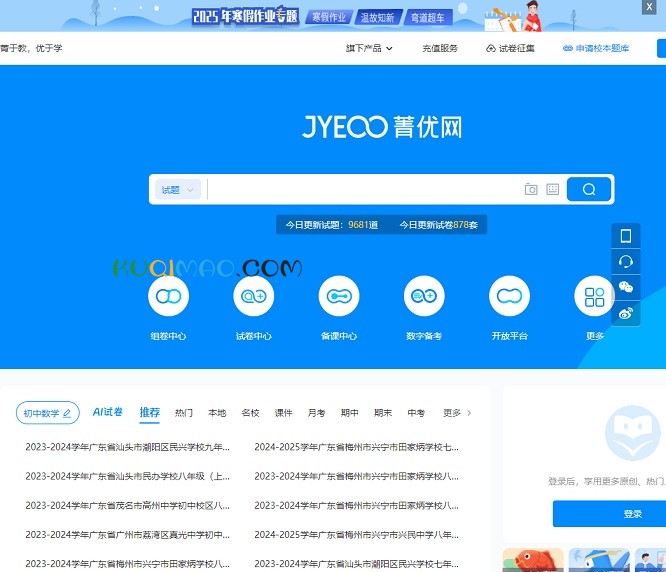This screenshot has width=666, height=572.
Task: Open the 组卷中心 circle icon
Action: tap(168, 296)
